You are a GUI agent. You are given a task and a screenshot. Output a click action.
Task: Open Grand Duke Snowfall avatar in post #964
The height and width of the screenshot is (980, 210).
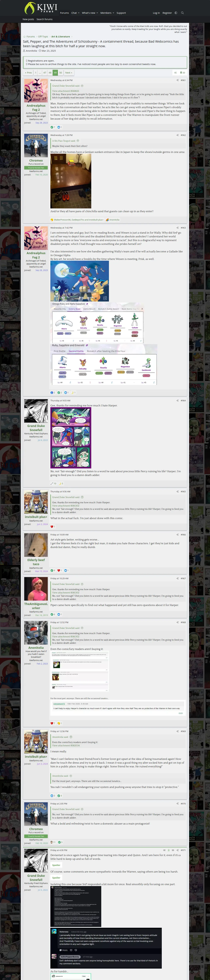(x=36, y=411)
